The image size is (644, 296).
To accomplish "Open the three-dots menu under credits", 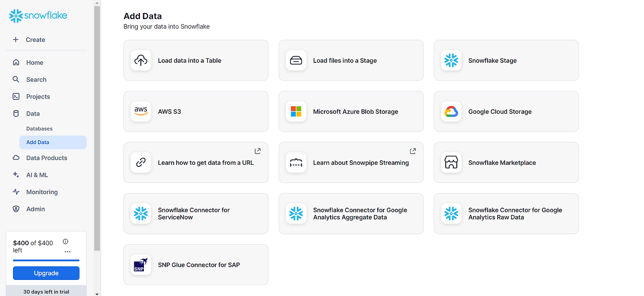I will click(x=67, y=252).
